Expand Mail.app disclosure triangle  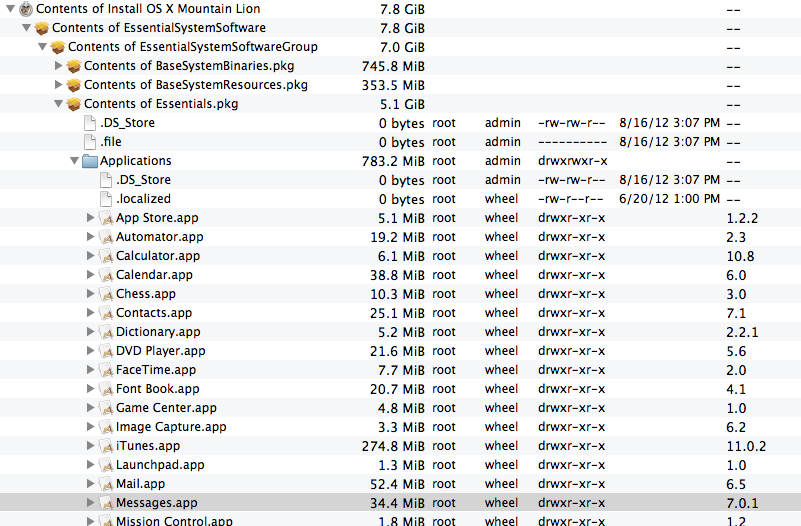90,484
